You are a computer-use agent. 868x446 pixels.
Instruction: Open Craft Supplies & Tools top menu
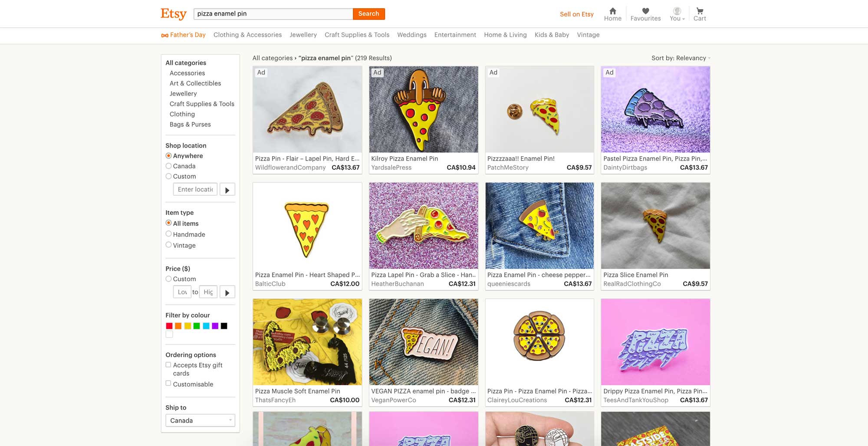(357, 35)
